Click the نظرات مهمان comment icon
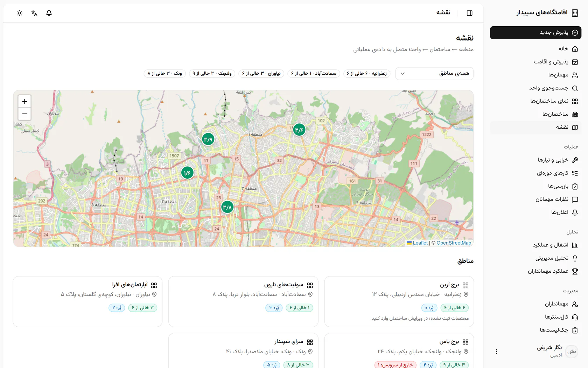The width and height of the screenshot is (588, 368). coord(575,199)
